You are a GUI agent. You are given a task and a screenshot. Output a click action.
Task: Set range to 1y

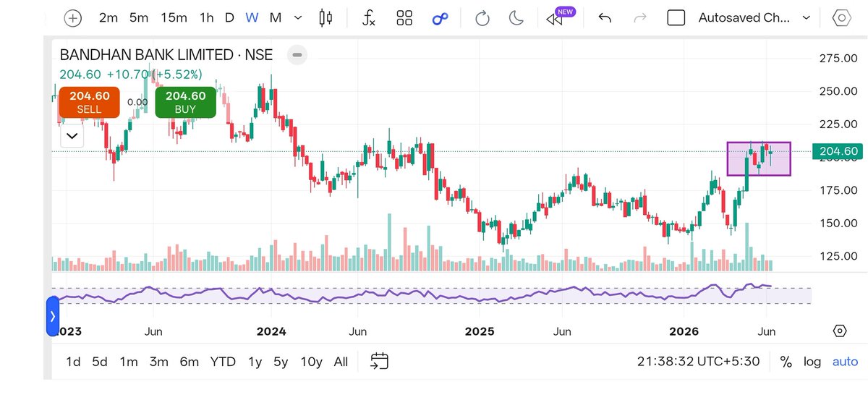(255, 361)
